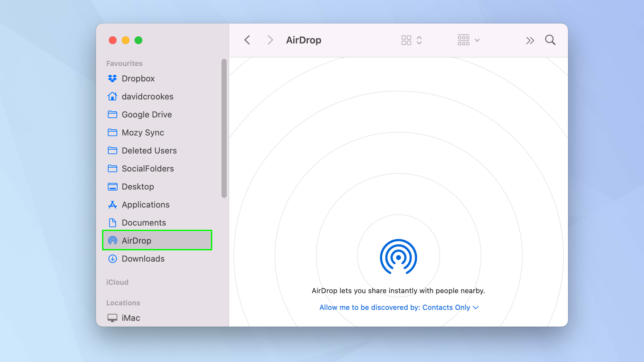Toggle grid view in Finder toolbar

[406, 40]
